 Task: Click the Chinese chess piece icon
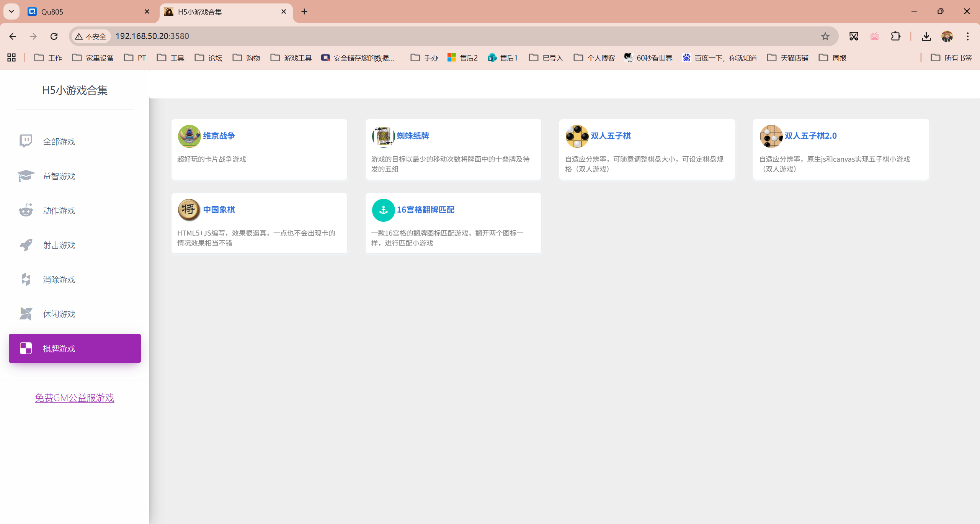coord(189,210)
